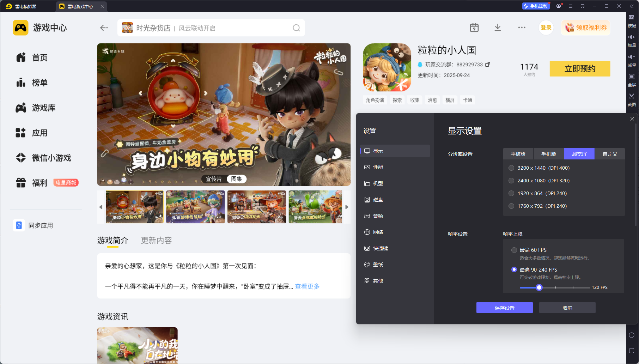Select the 认识超棒的邻居 screenshot thumbnail
This screenshot has height=364, width=639.
pos(195,207)
